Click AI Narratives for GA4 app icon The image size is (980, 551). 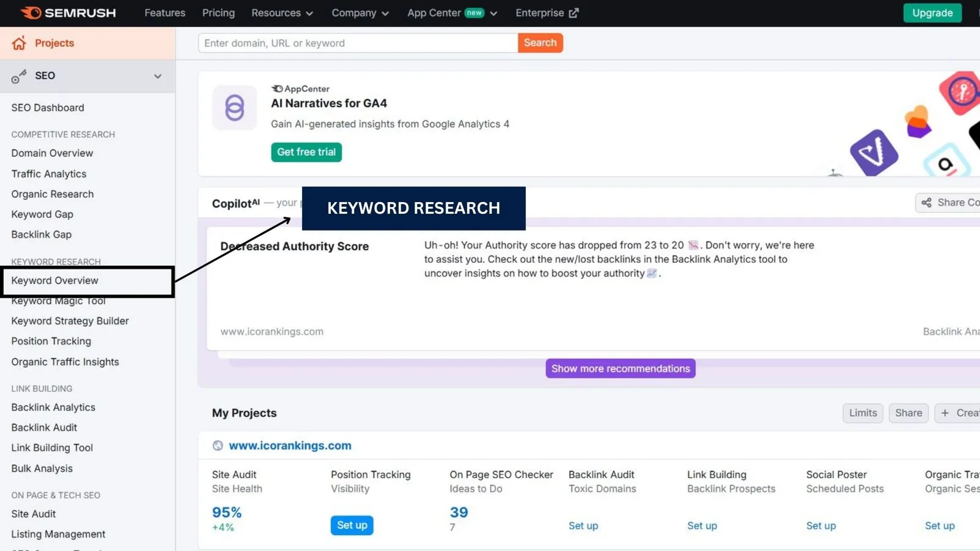coord(235,108)
